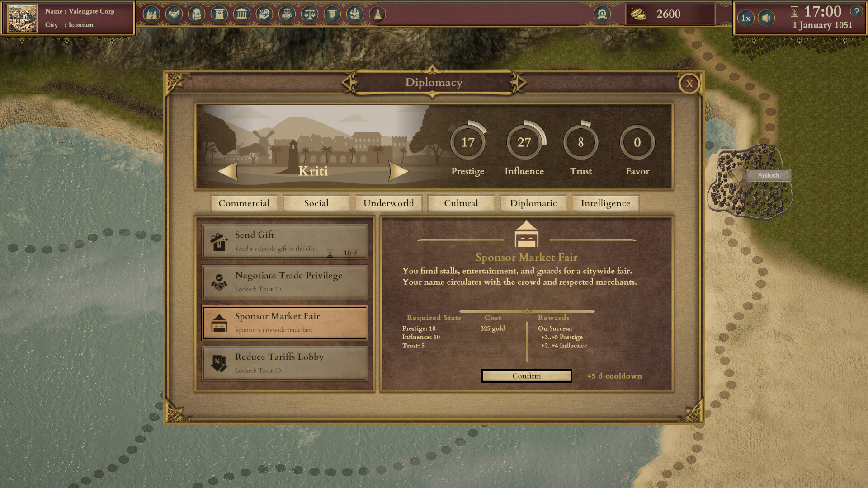This screenshot has width=868, height=488.
Task: Toggle the 1x game speed button
Action: click(x=746, y=18)
